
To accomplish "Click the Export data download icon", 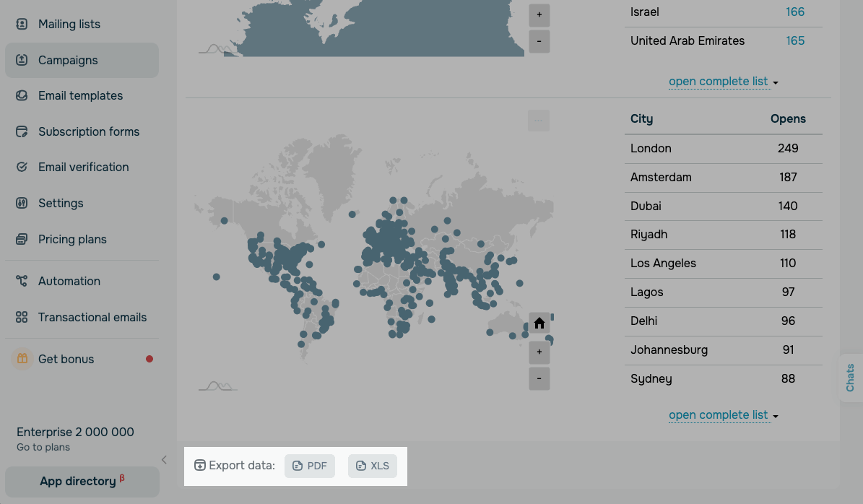I will tap(200, 466).
